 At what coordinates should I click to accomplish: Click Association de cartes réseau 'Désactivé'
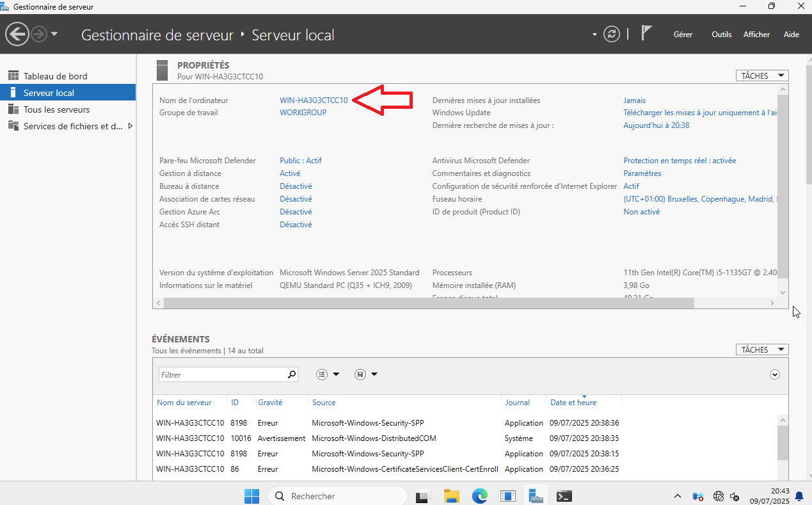[296, 199]
